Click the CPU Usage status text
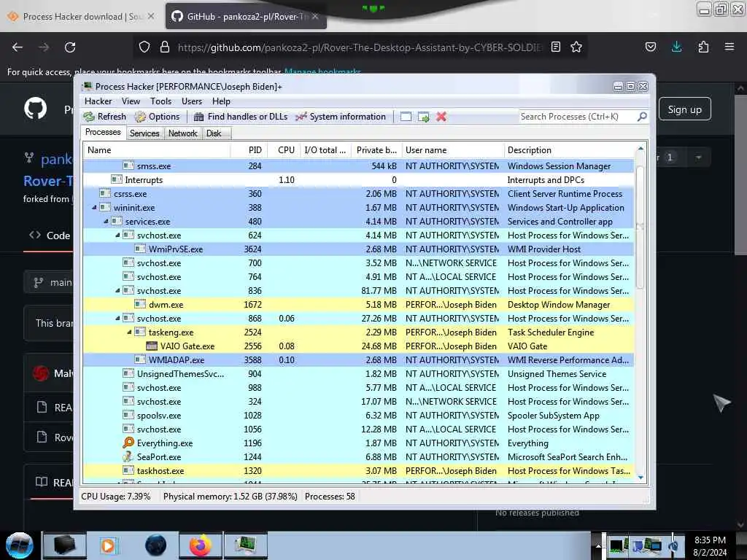747x560 pixels. pyautogui.click(x=115, y=497)
